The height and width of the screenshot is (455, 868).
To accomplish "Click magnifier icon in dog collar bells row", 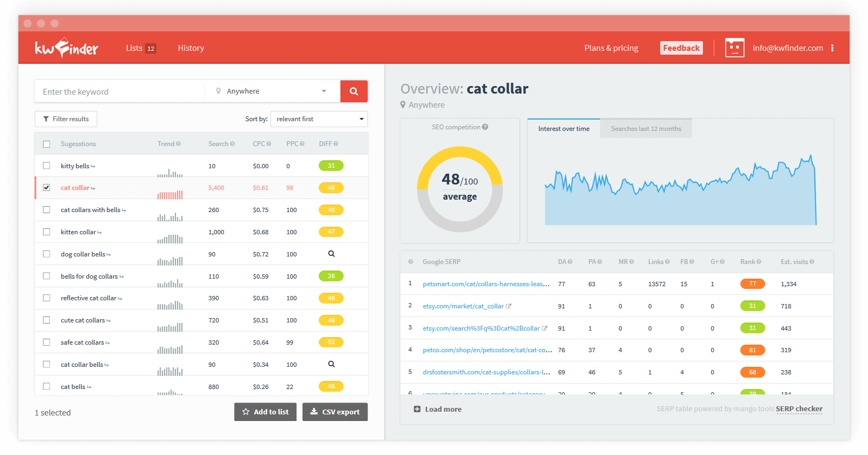I will (331, 254).
